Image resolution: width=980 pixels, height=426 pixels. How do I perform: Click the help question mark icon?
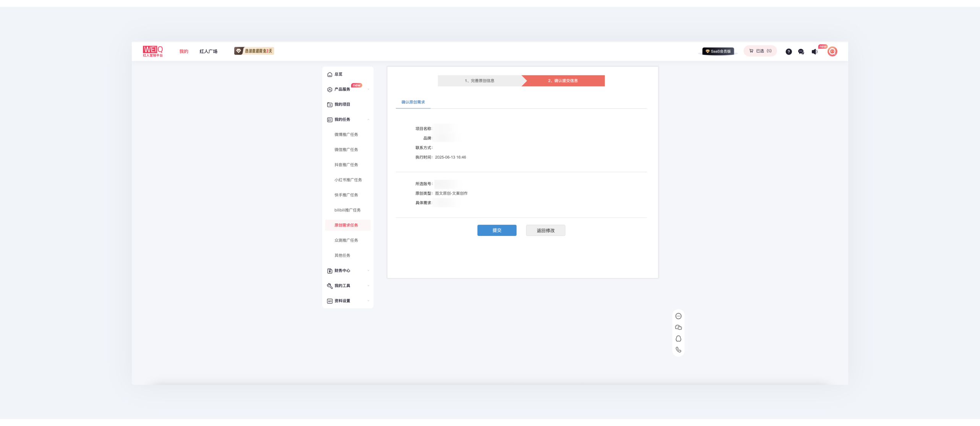pyautogui.click(x=789, y=52)
